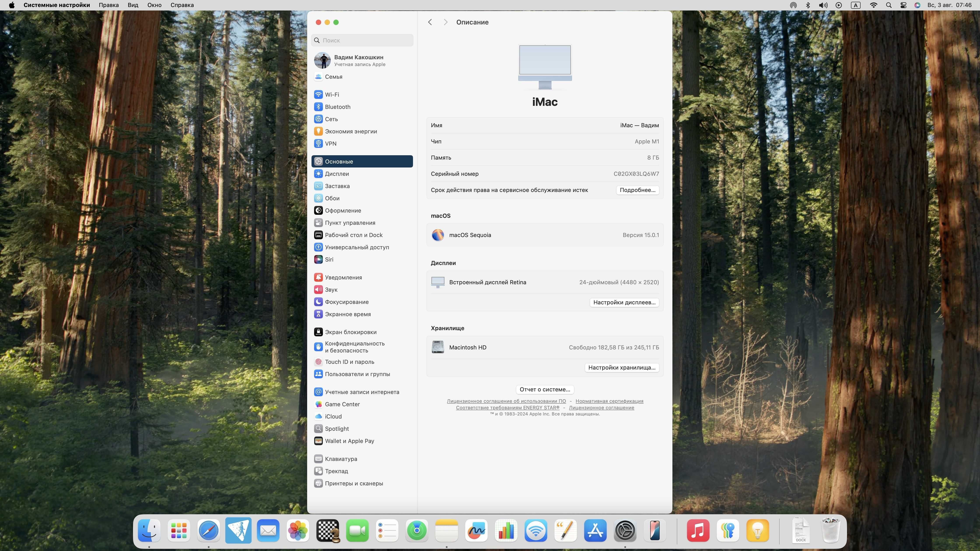The width and height of the screenshot is (980, 551).
Task: Open Семья family settings
Action: [362, 77]
